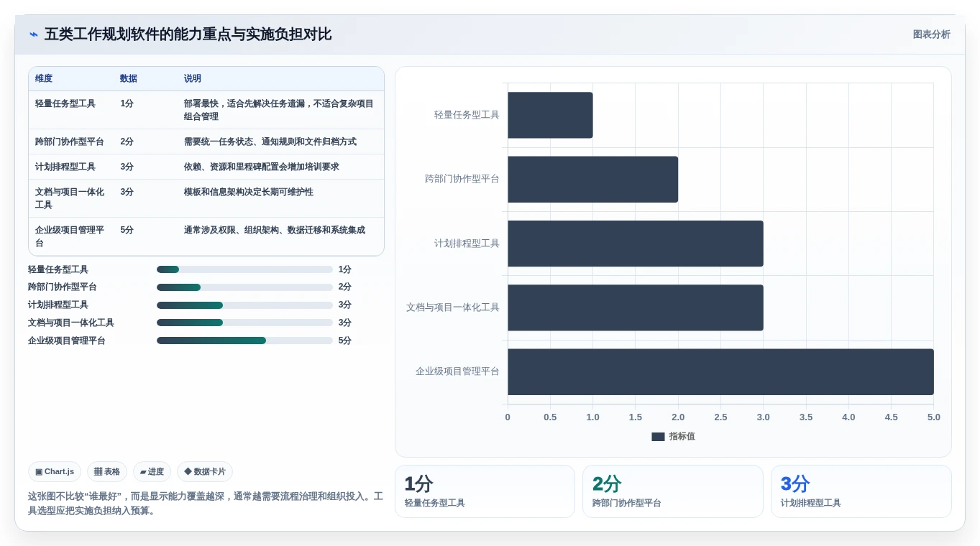Click the 文档与项目一体化工具 progress bar
980x546 pixels.
pos(244,323)
